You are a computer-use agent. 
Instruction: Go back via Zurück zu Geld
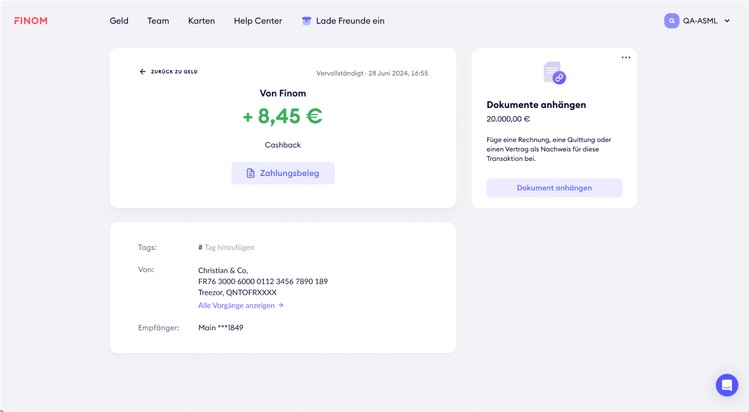174,72
